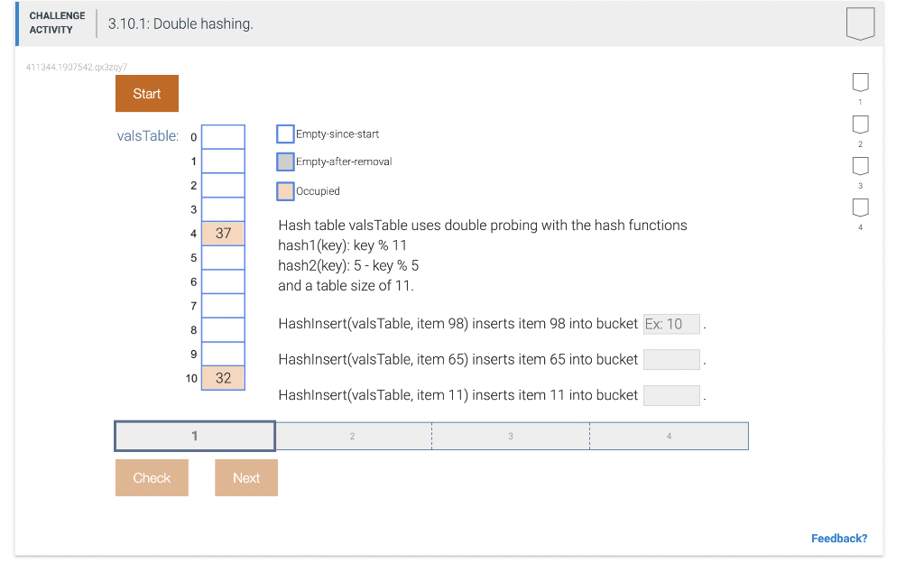Select the part 4 completion flag icon
This screenshot has height=572, width=924.
(x=860, y=207)
